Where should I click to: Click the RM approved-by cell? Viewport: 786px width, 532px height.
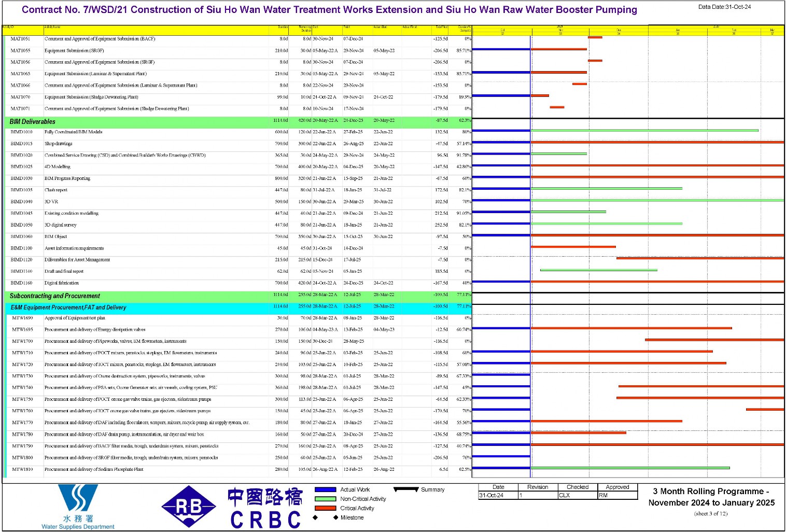coord(617,495)
